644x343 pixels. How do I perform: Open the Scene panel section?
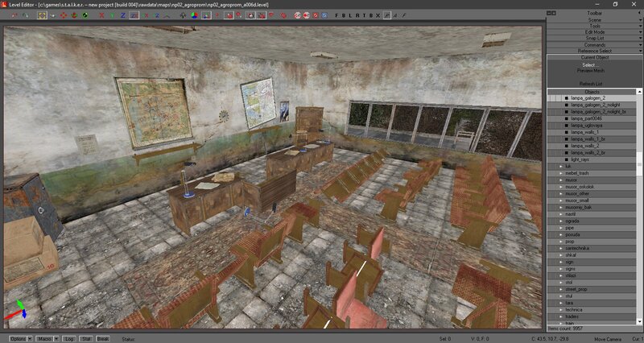pyautogui.click(x=594, y=19)
